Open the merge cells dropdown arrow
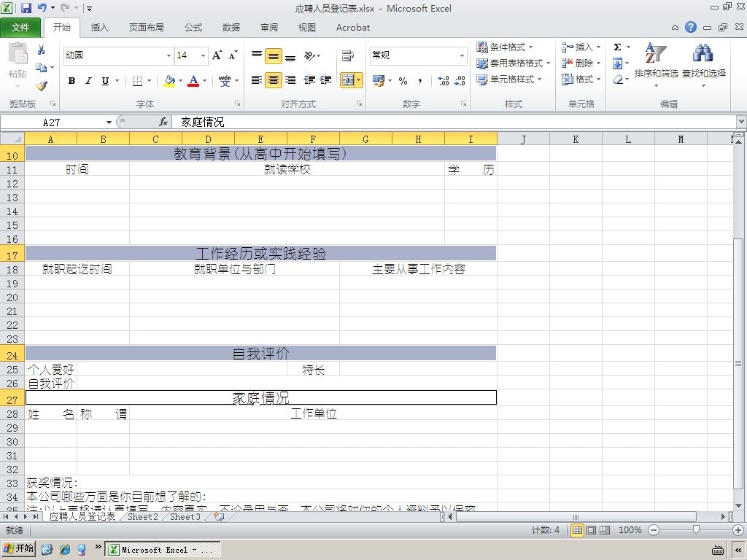The image size is (747, 560). tap(359, 80)
